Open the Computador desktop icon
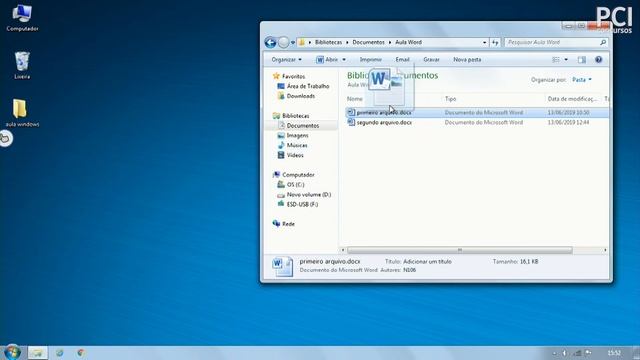Viewport: 640px width, 360px height. [22, 18]
